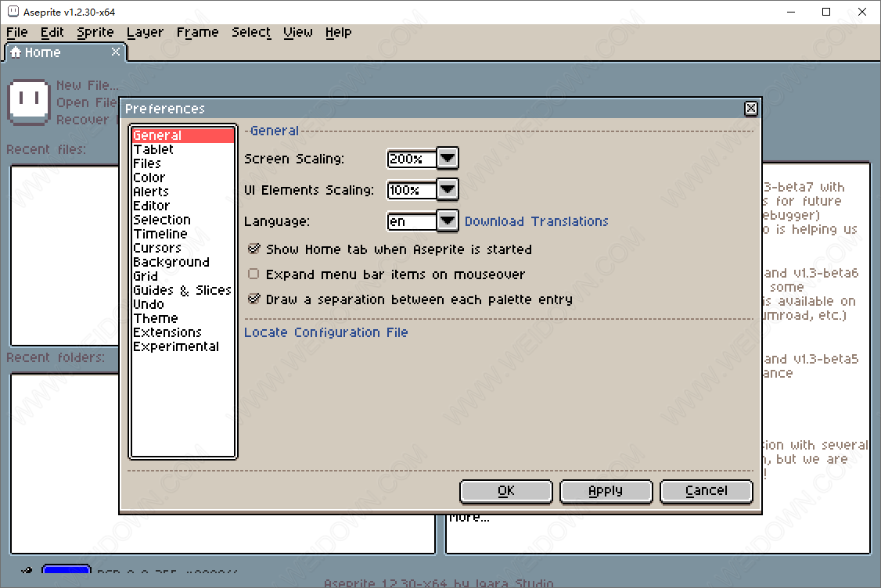Image resolution: width=881 pixels, height=588 pixels.
Task: Enable Expand menu bar items on mouseover
Action: pos(254,274)
